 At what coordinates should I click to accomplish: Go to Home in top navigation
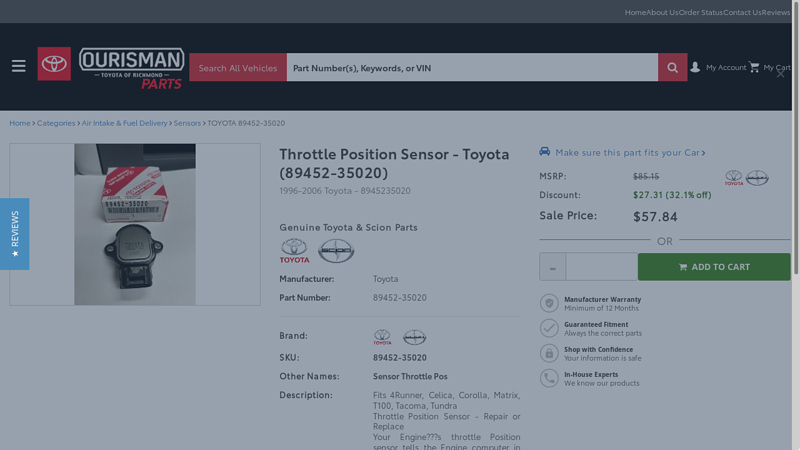(635, 12)
